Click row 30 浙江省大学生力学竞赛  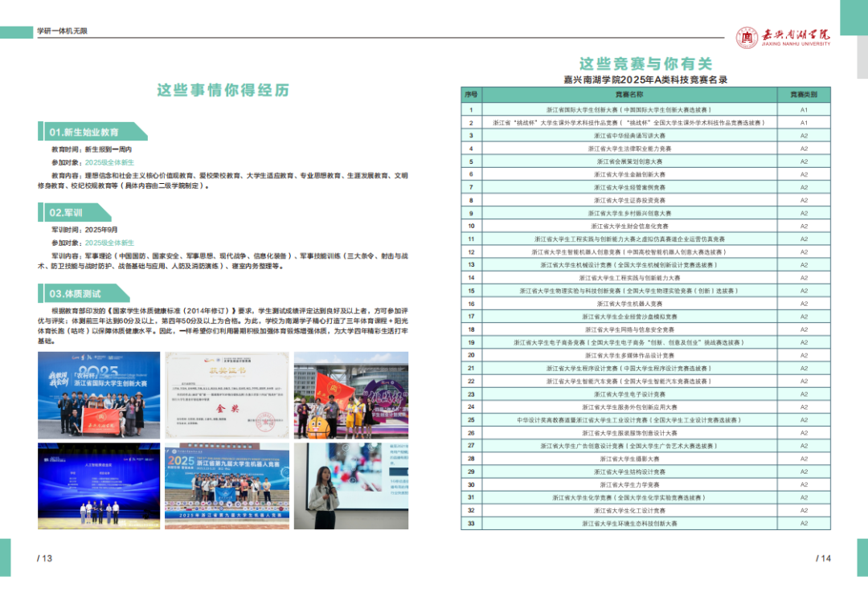click(645, 484)
